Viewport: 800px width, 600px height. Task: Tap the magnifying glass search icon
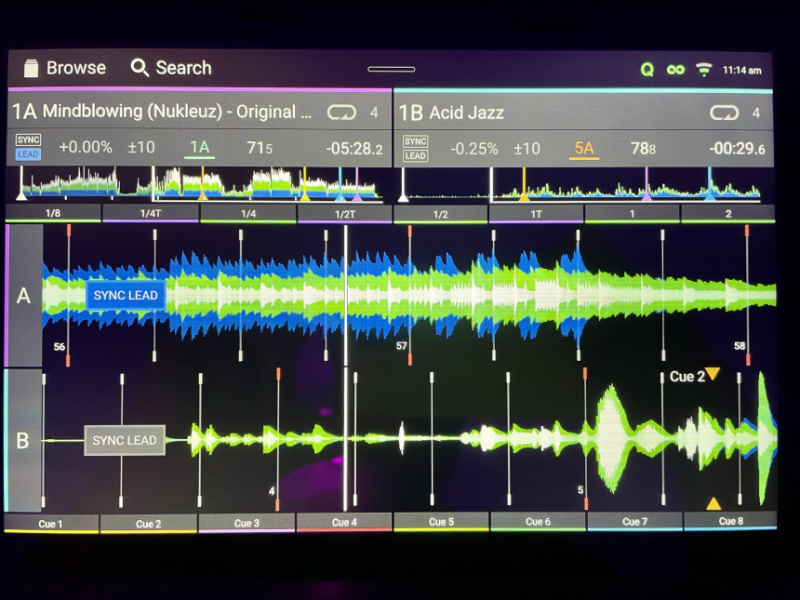[x=139, y=68]
